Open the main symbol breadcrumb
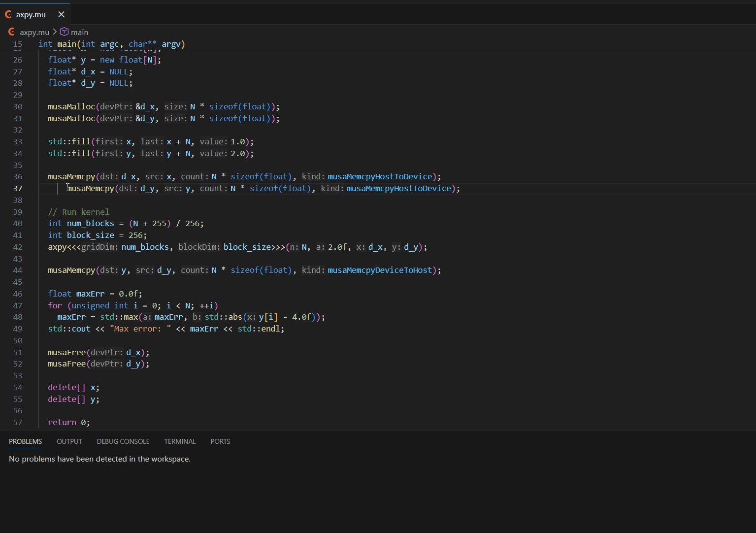Image resolution: width=756 pixels, height=533 pixels. click(x=79, y=32)
